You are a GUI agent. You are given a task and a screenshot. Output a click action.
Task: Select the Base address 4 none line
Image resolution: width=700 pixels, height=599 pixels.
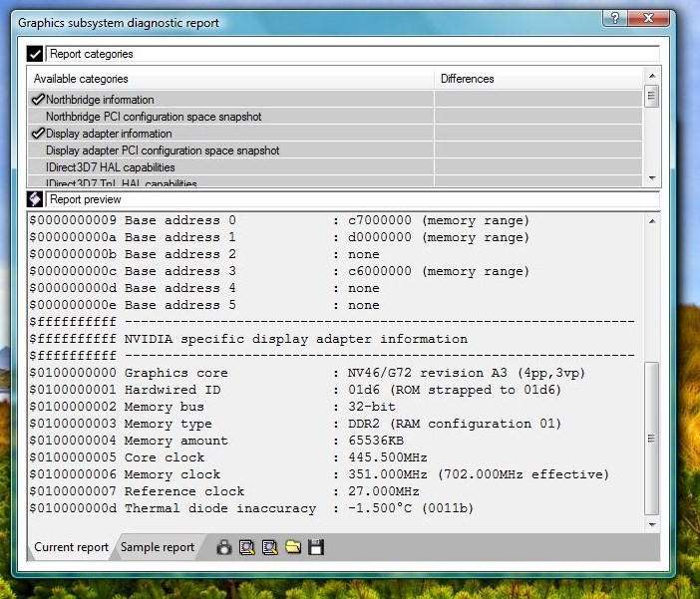point(204,288)
